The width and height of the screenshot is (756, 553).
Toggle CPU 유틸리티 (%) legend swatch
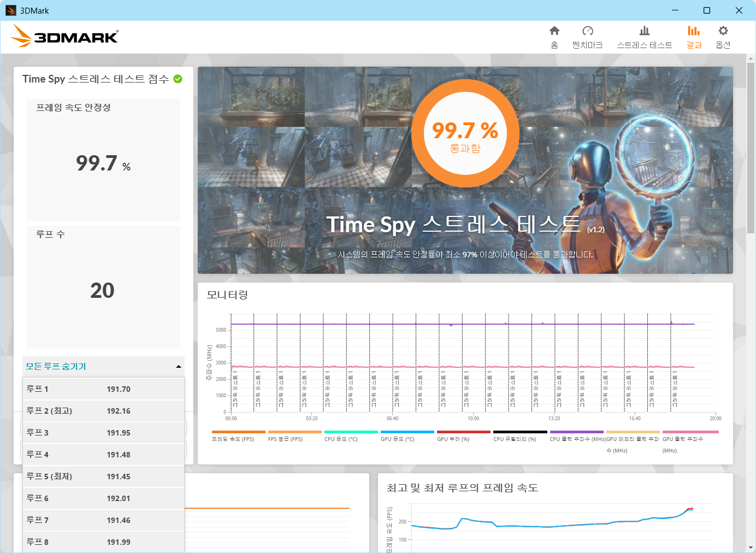pyautogui.click(x=520, y=432)
